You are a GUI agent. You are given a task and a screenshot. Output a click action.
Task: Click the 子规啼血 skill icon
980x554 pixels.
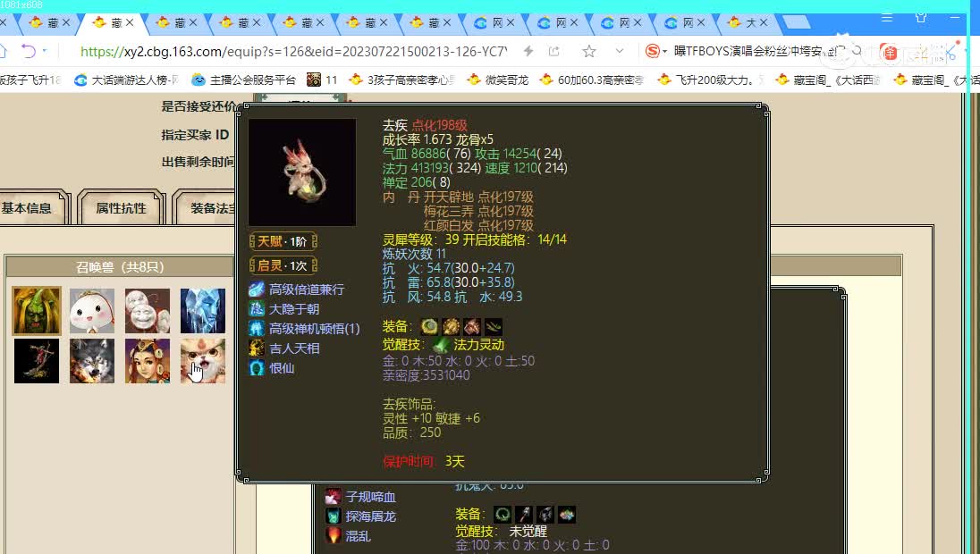[x=333, y=497]
